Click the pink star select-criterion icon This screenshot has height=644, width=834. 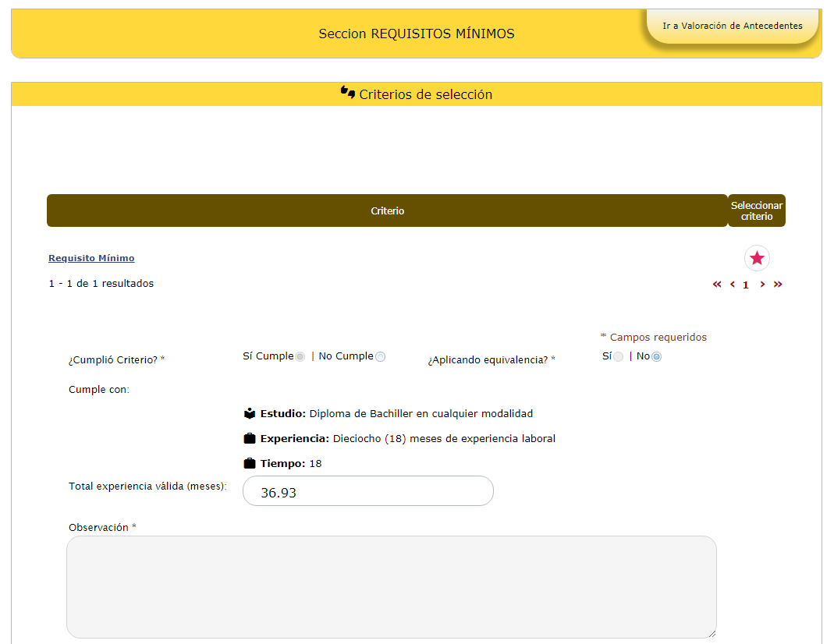point(757,258)
